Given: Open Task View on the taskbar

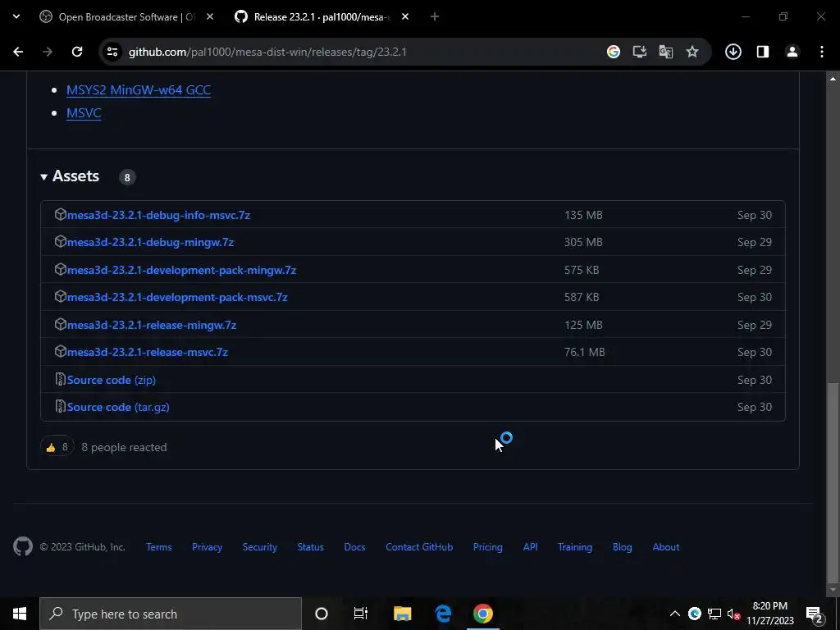Looking at the screenshot, I should click(x=361, y=614).
